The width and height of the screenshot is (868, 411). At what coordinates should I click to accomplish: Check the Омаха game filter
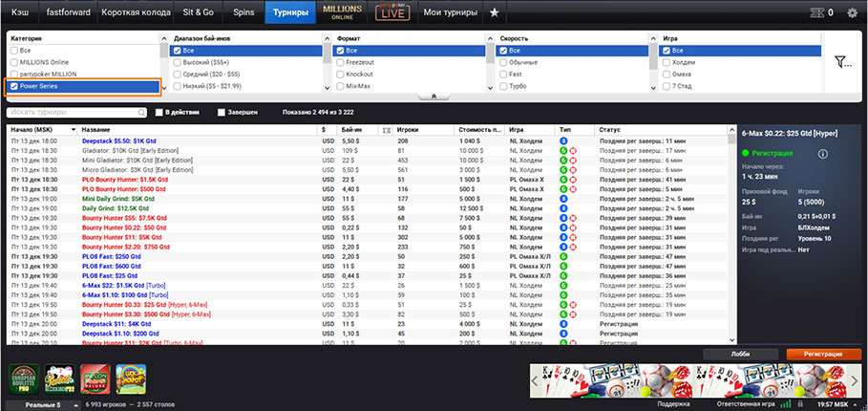(x=667, y=75)
